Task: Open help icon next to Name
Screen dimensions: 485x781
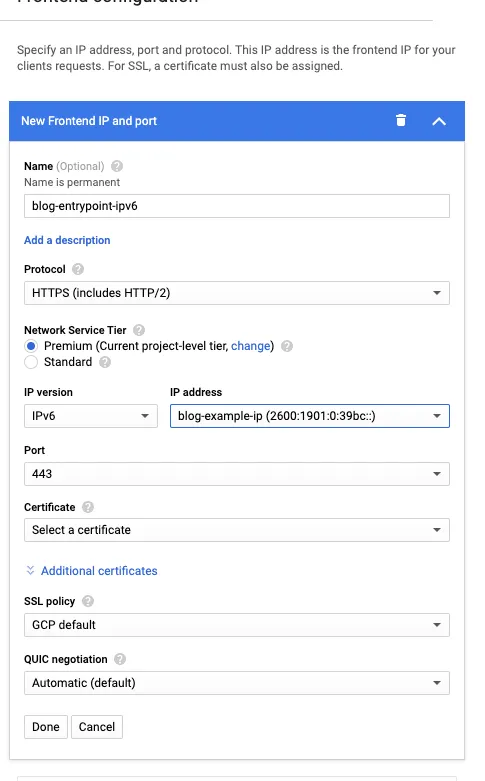Action: [117, 166]
